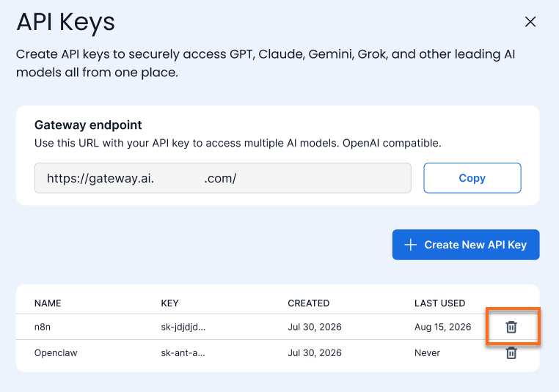Click the sk-jdjdjd... key value

[183, 327]
